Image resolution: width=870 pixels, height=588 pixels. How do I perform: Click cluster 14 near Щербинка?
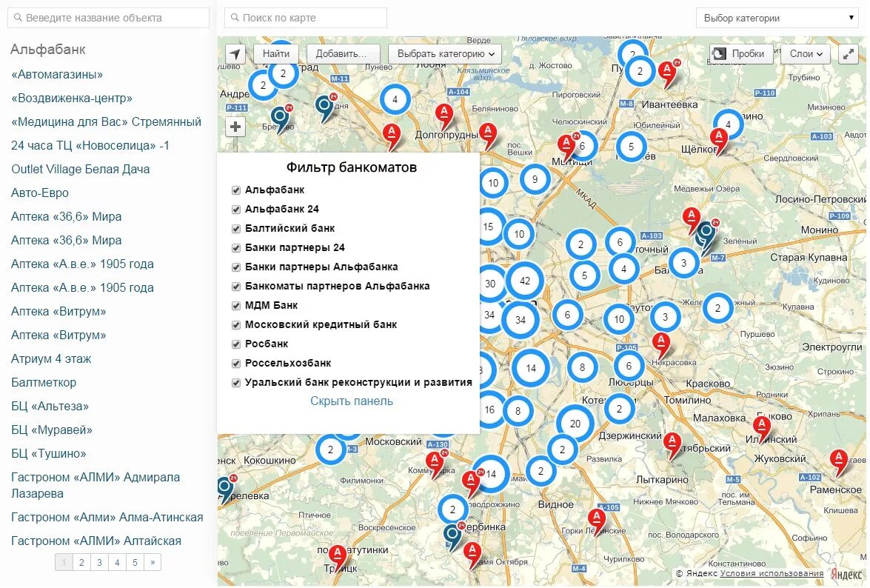pos(490,474)
